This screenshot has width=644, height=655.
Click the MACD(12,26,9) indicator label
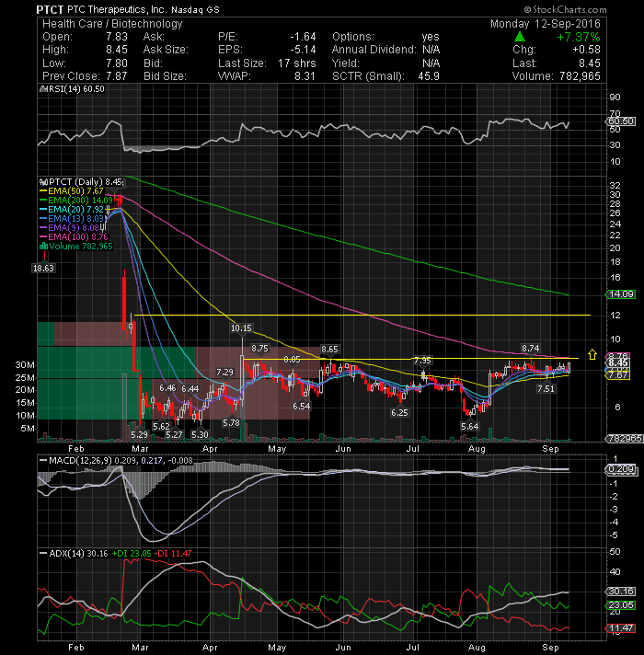(x=80, y=460)
